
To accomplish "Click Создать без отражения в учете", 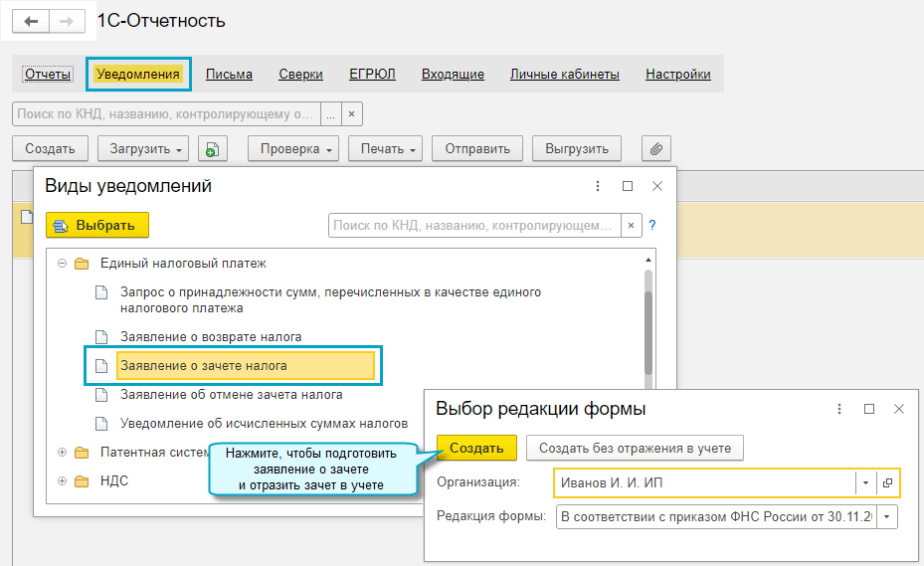I will (635, 448).
